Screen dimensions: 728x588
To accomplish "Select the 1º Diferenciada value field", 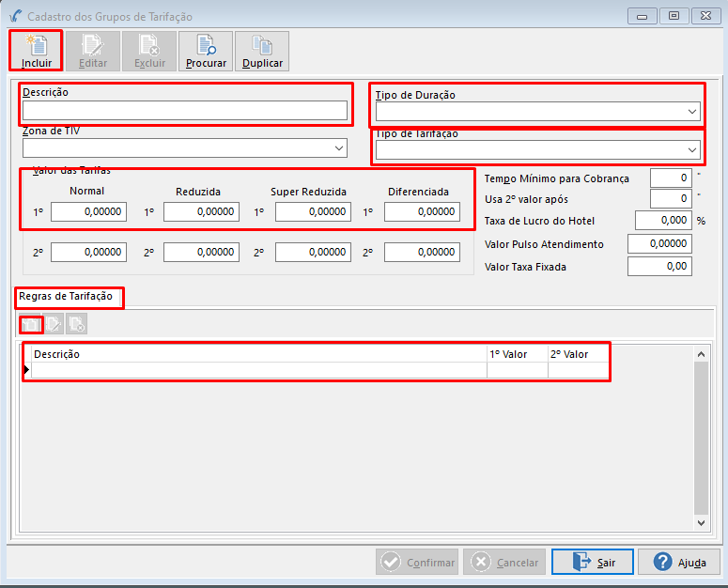I will click(x=422, y=211).
